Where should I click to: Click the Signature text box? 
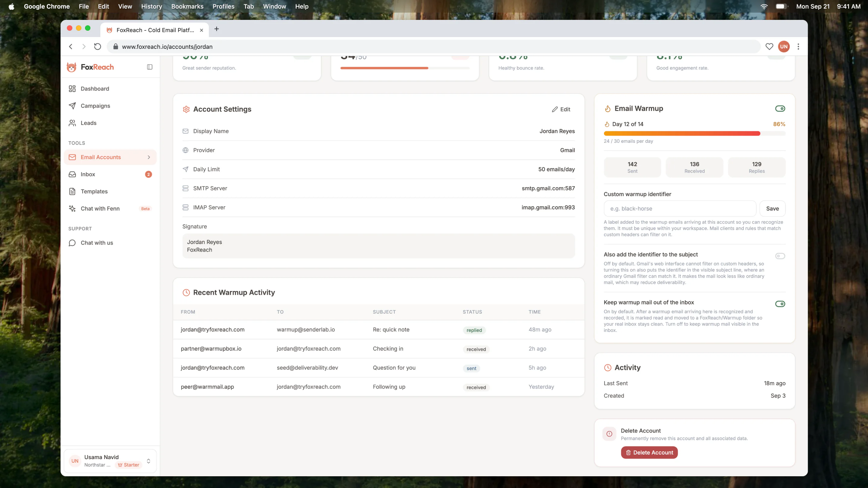click(x=379, y=246)
